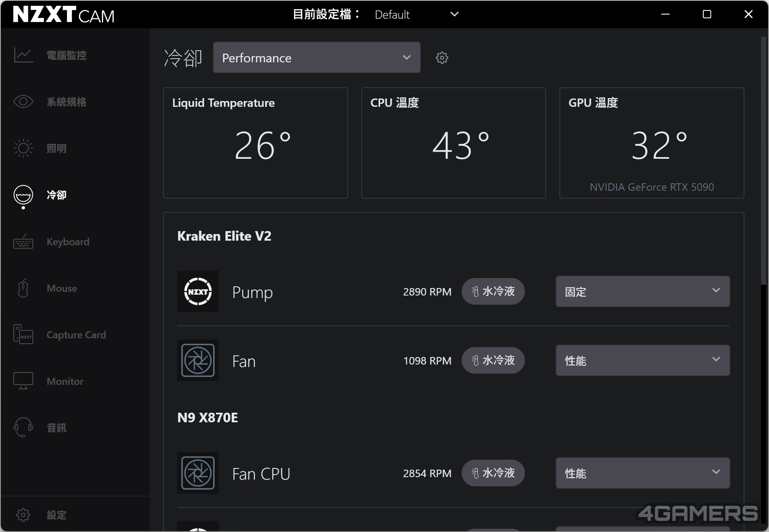769x532 pixels.
Task: Click the Monitor display icon
Action: click(23, 381)
